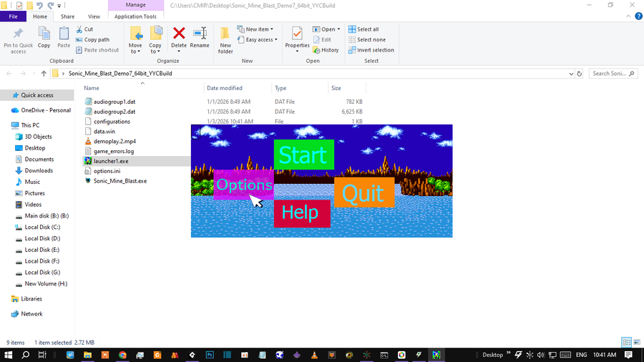Open the Application Tools tab
Screen dimensions: 644x362
coord(135,16)
